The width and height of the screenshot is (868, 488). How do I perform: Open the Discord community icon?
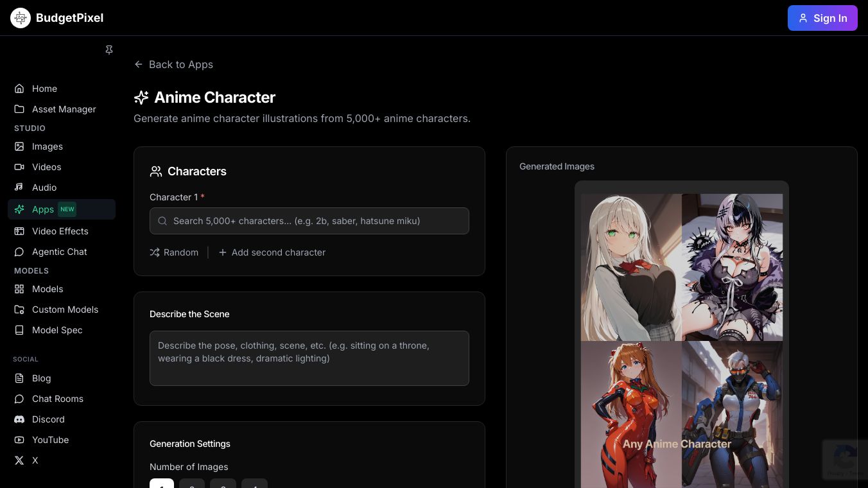click(x=19, y=419)
